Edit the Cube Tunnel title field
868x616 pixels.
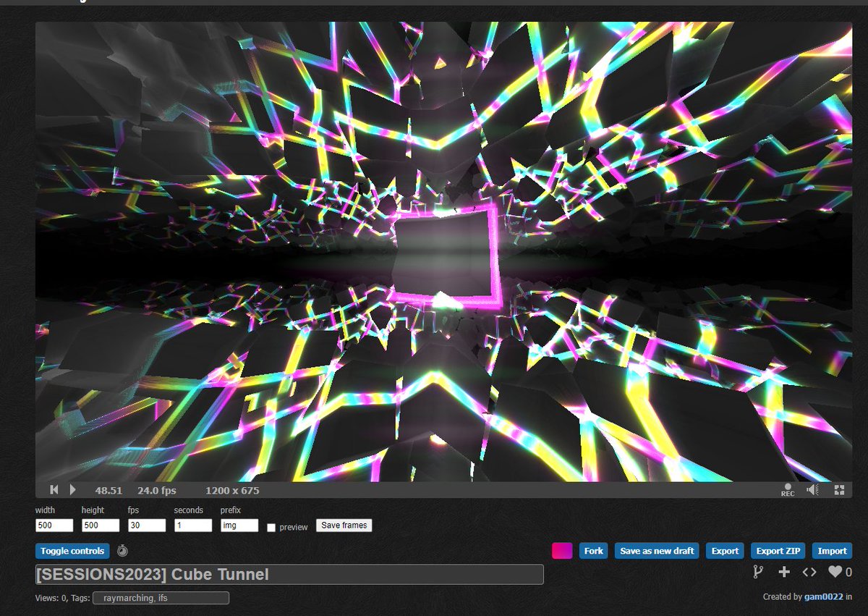point(289,575)
